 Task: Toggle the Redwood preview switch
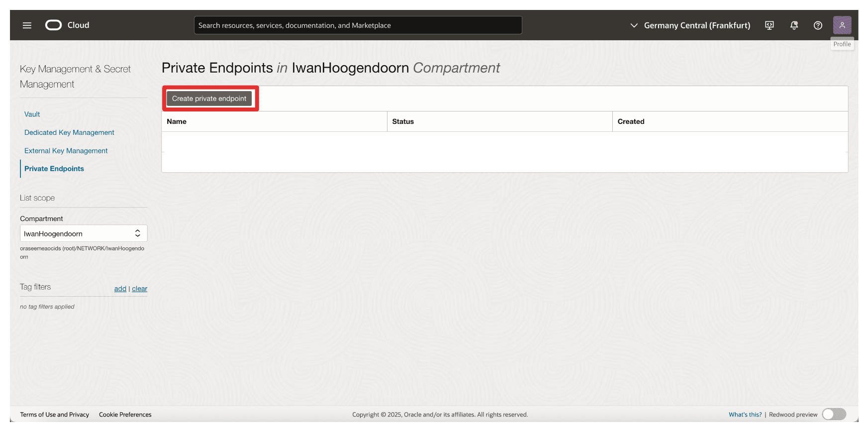click(x=834, y=414)
